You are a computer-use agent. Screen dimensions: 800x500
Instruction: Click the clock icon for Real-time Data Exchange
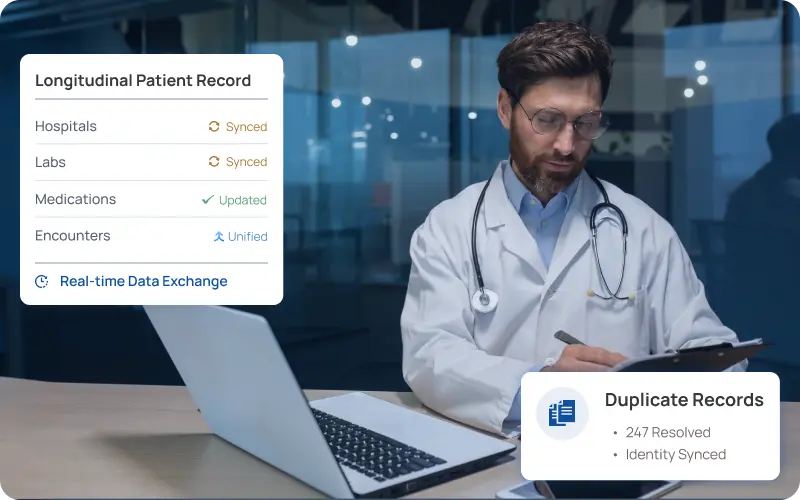tap(41, 281)
